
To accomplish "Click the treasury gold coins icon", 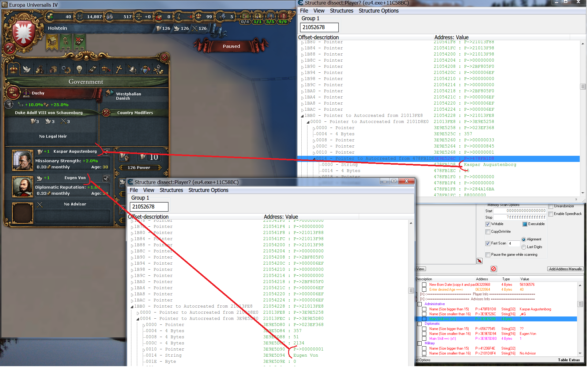I will [x=50, y=17].
